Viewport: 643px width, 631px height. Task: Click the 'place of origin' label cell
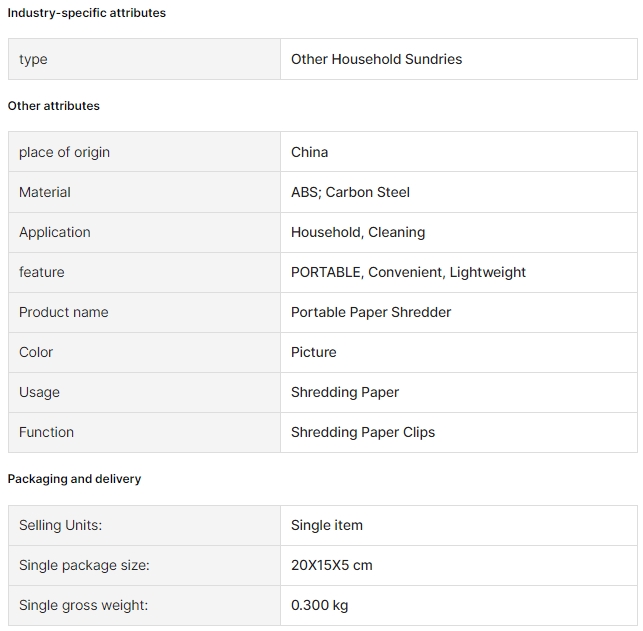(144, 152)
